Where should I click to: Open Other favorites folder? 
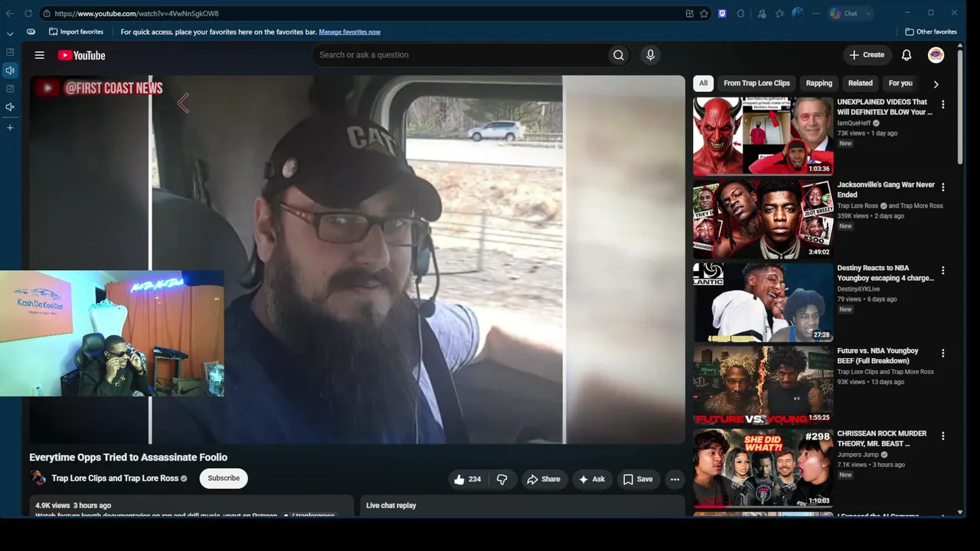pyautogui.click(x=931, y=32)
